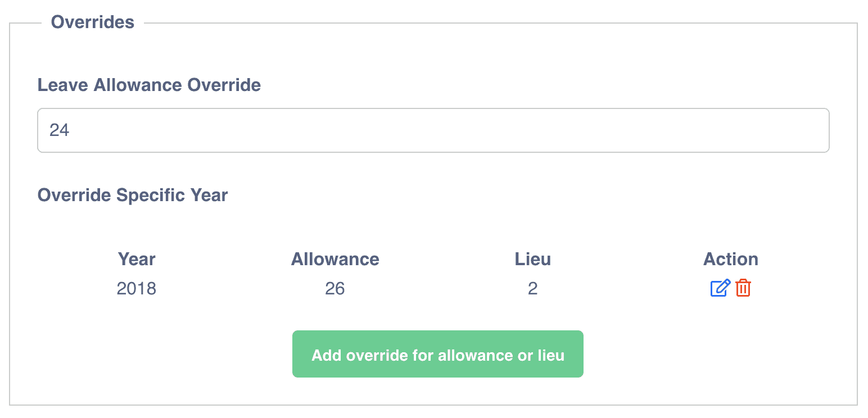Select the Allowance column header
This screenshot has height=418, width=868.
(x=335, y=259)
